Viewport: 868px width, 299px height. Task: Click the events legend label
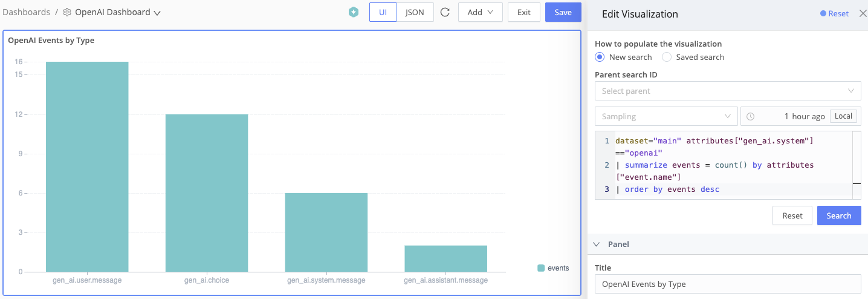(x=558, y=268)
